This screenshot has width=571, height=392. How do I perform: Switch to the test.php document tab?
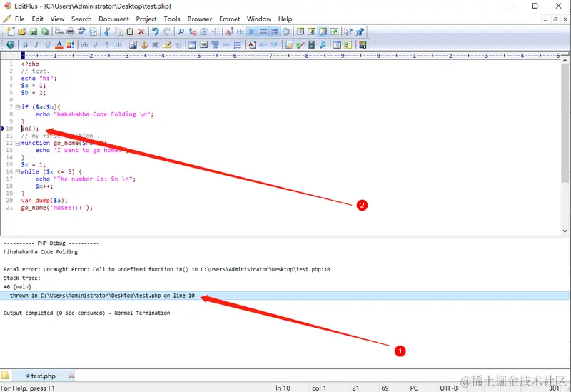tap(43, 376)
